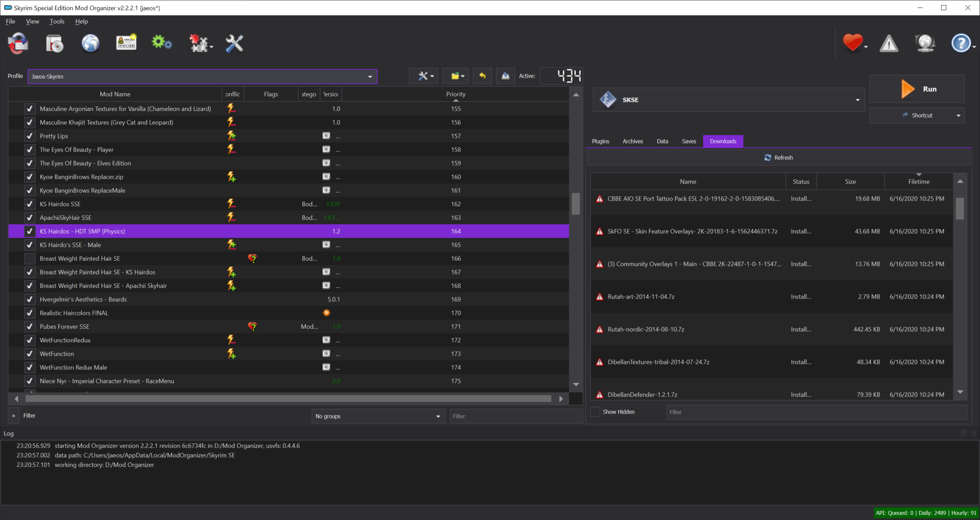Open the Shortcut dropdown arrow
This screenshot has width=980, height=520.
point(959,116)
